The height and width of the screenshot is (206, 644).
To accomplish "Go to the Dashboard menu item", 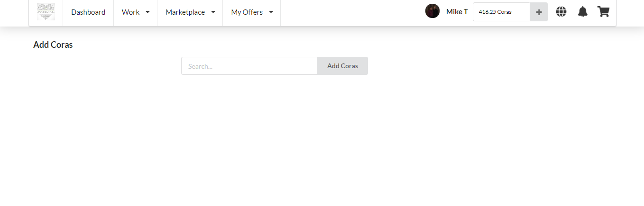I will click(x=88, y=12).
